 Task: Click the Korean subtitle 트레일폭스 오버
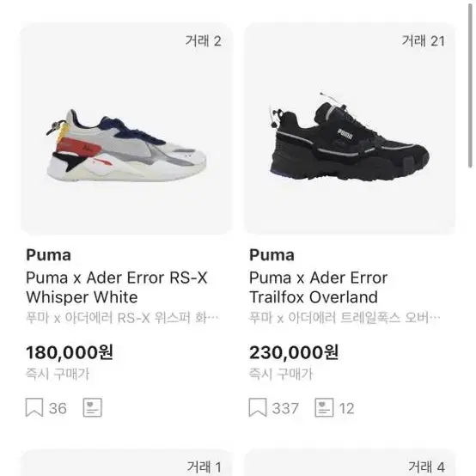(345, 318)
